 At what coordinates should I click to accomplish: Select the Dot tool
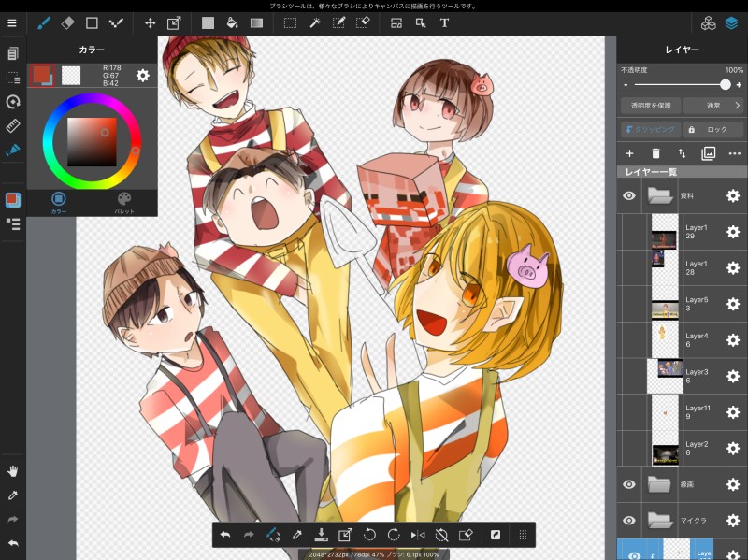116,22
